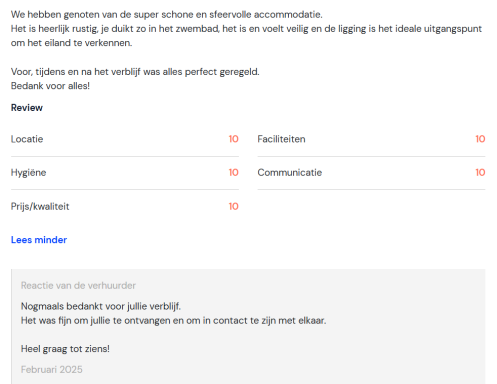Click the Communicatie rating label
This screenshot has height=384, width=497.
tap(290, 172)
